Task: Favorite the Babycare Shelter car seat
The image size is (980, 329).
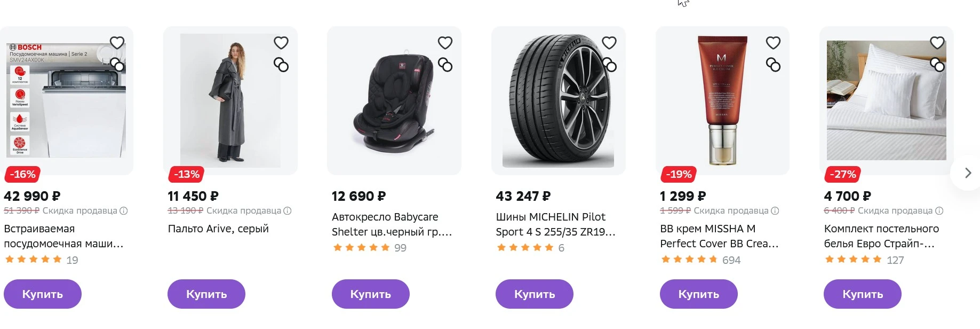Action: (x=445, y=43)
